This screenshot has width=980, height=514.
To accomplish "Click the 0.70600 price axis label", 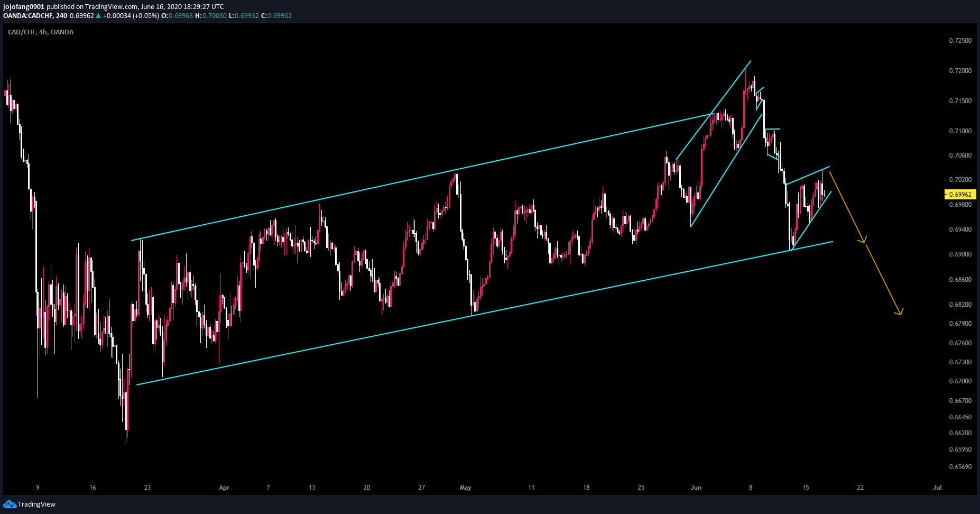I will (x=960, y=155).
